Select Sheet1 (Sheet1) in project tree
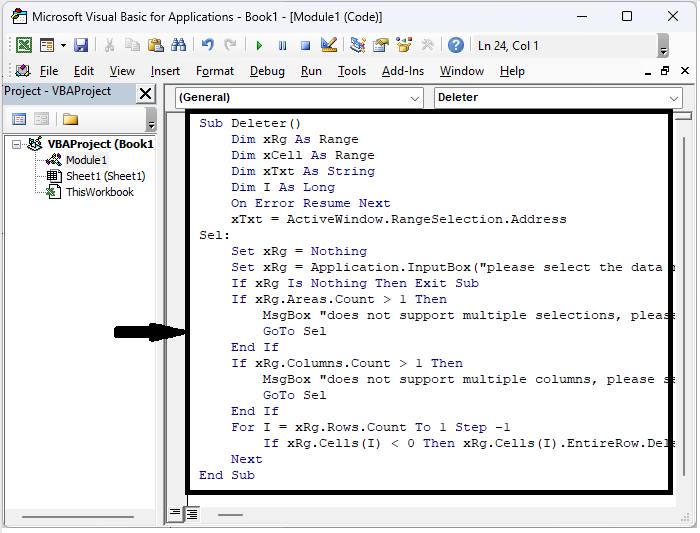The width and height of the screenshot is (700, 533). (x=106, y=176)
